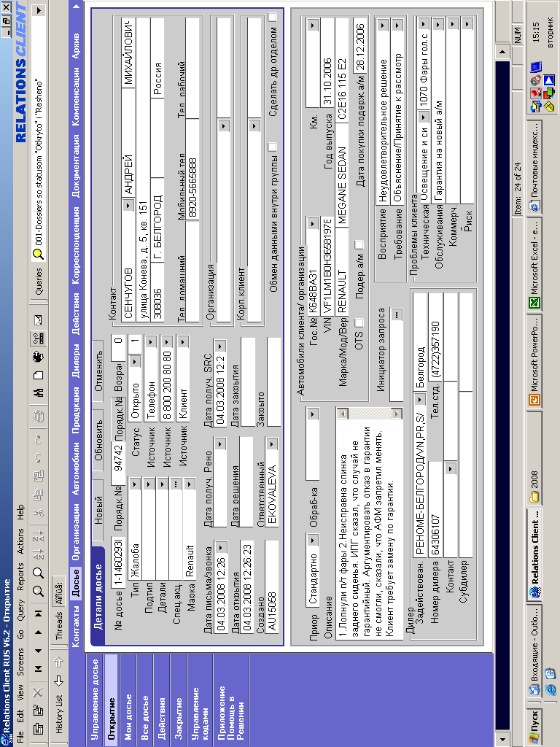Open the Гос.№ K648BA31 dropdown
This screenshot has height=747, width=560.
coord(312,223)
